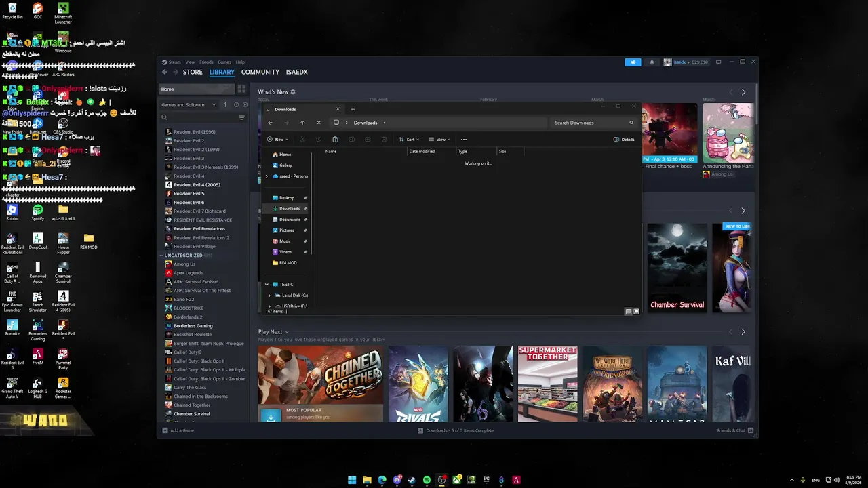Viewport: 868px width, 488px height.
Task: Click Add a Game in Steam
Action: pyautogui.click(x=178, y=430)
